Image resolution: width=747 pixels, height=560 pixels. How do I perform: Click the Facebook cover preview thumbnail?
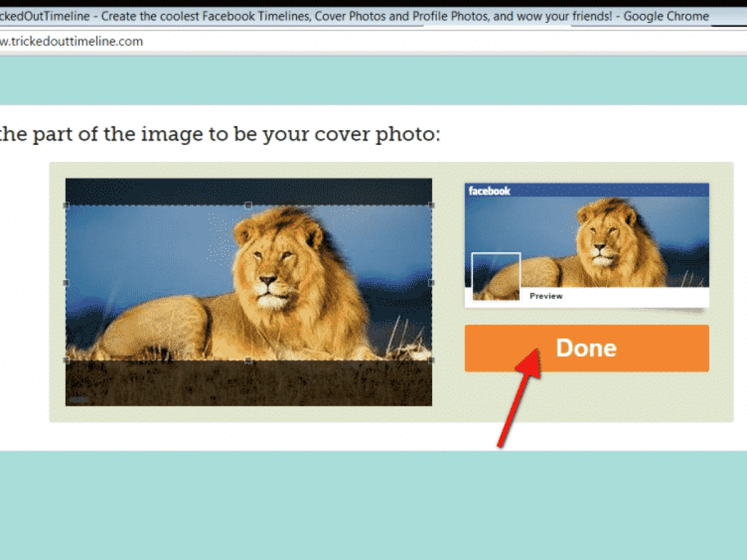click(586, 245)
